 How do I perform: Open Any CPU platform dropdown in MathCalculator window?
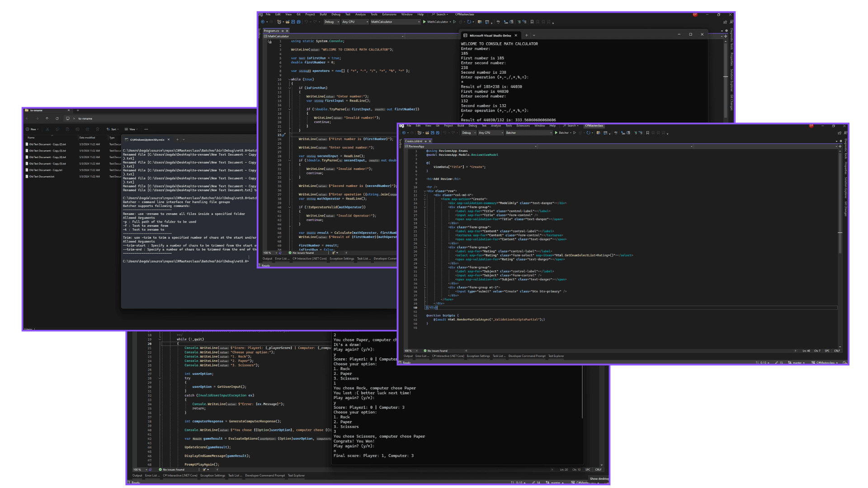(355, 22)
